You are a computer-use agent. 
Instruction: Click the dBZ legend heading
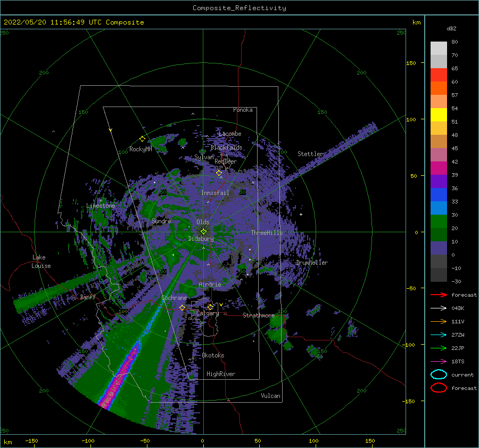(451, 28)
